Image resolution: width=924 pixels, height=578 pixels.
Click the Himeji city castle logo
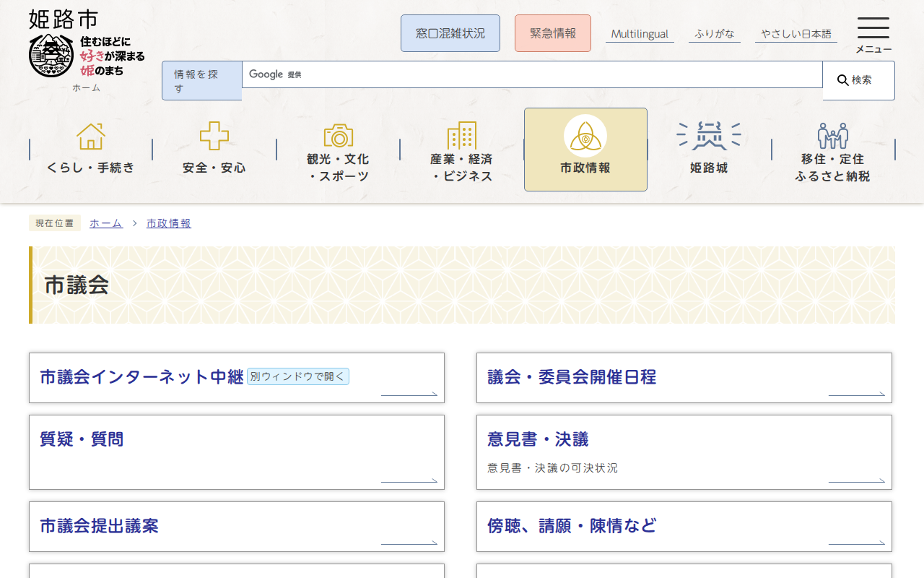(51, 56)
